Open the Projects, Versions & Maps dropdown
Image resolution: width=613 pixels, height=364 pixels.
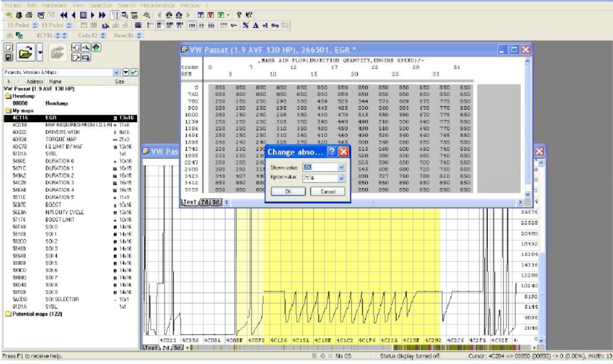116,72
